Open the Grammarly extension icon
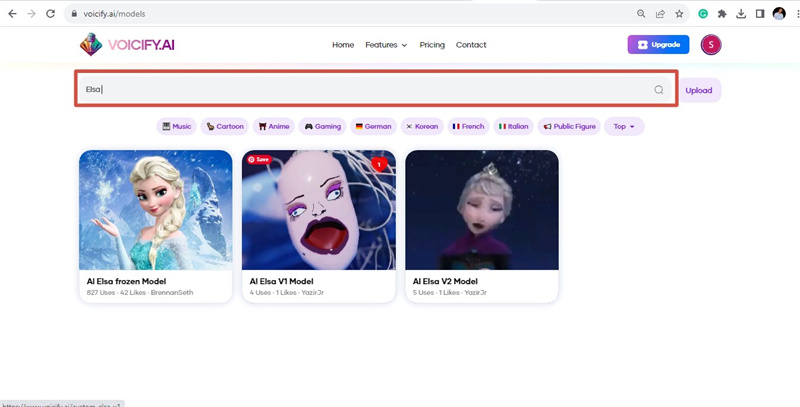The height and width of the screenshot is (407, 800). point(703,14)
